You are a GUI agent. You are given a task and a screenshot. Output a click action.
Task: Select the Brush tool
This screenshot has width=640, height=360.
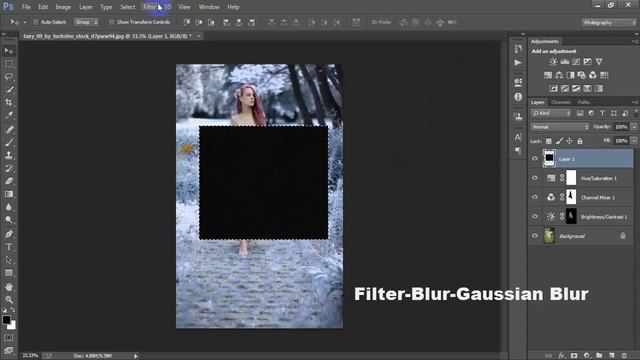coord(9,142)
